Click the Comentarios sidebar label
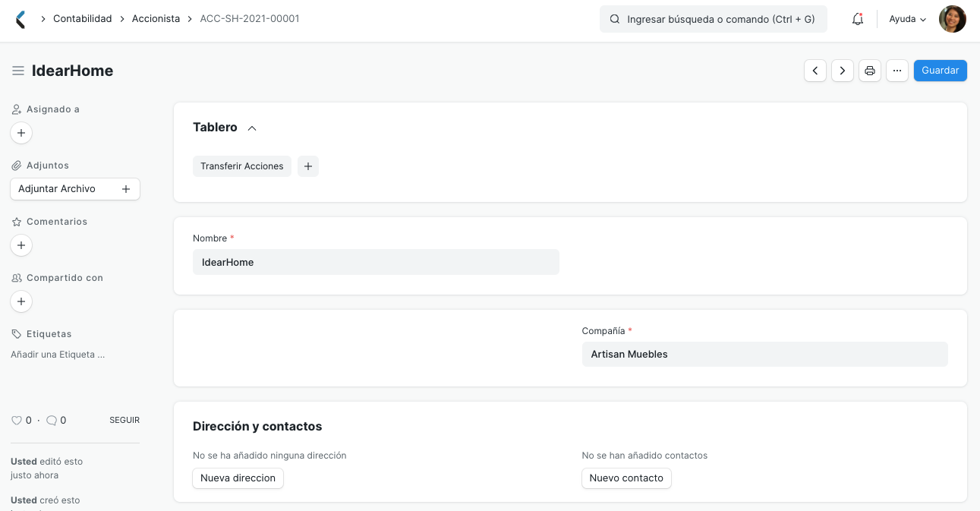This screenshot has height=511, width=980. point(57,222)
